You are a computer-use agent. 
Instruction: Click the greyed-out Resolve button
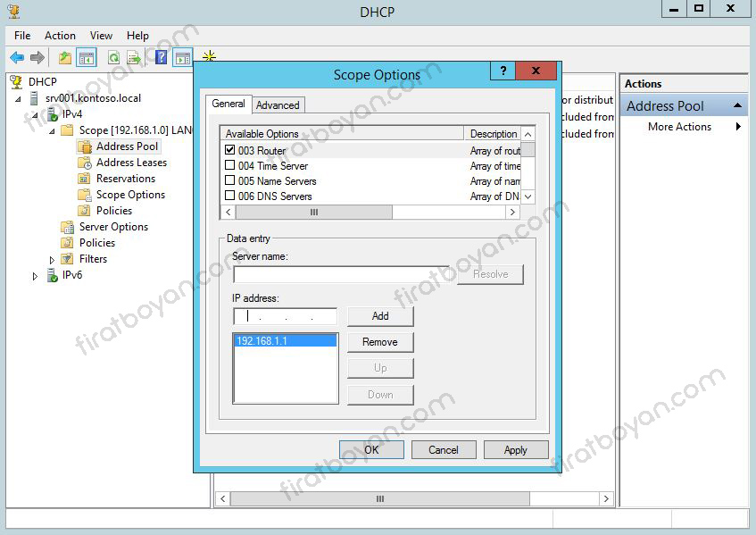pyautogui.click(x=490, y=274)
